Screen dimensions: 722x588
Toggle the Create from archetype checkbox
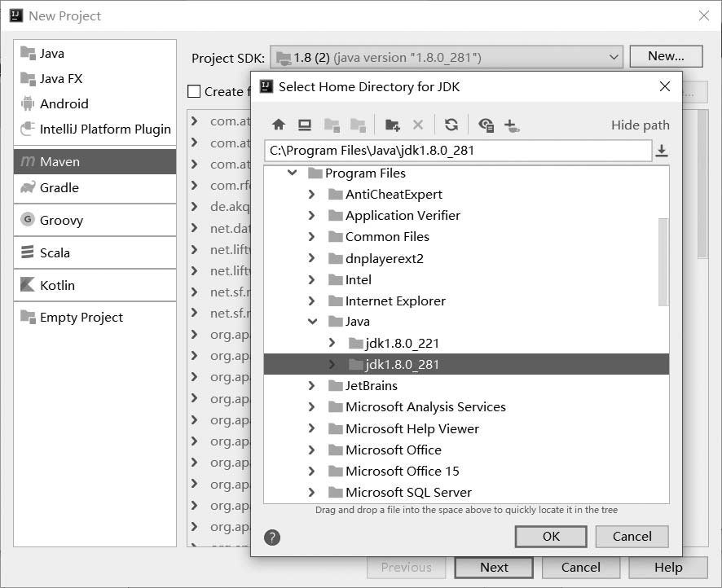coord(194,91)
